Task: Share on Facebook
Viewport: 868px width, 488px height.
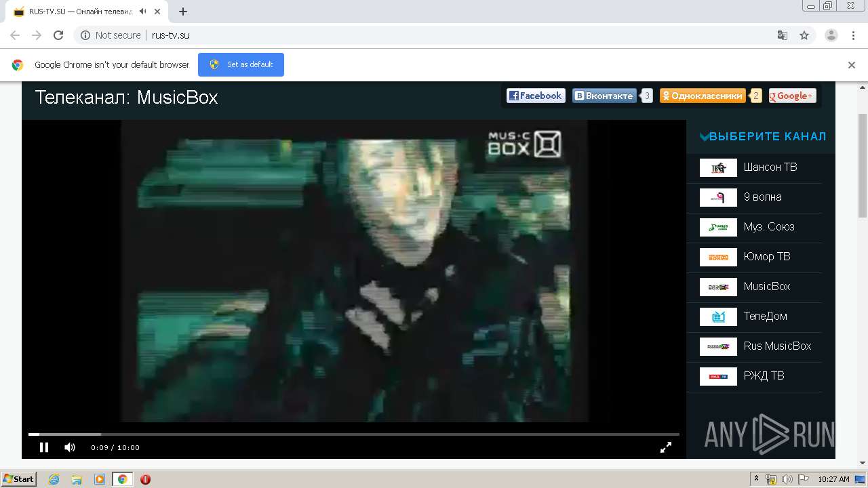Action: (536, 96)
